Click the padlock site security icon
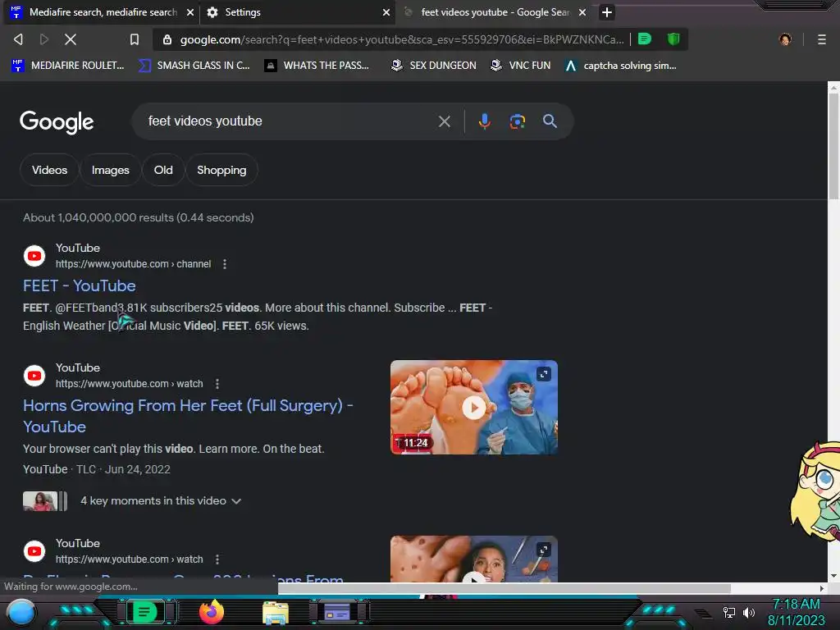 click(x=167, y=39)
